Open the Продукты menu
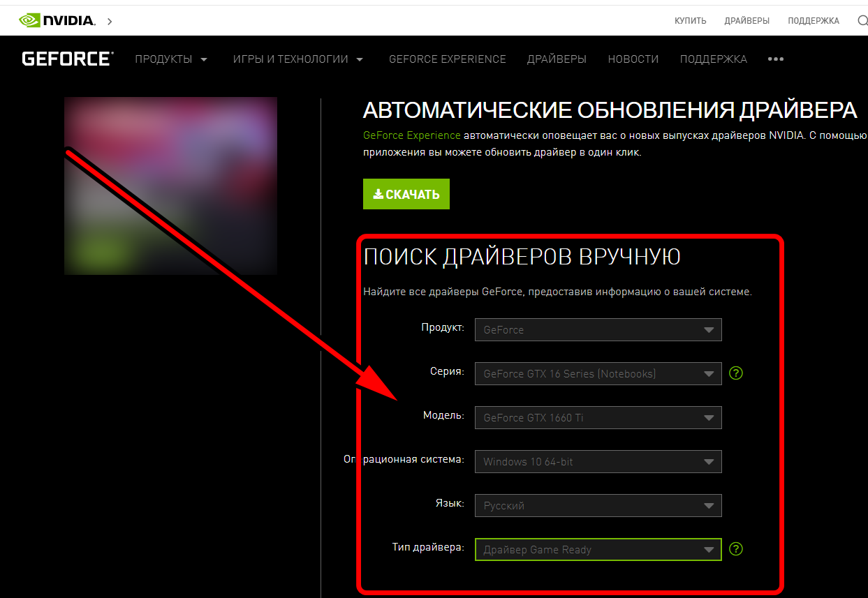This screenshot has width=868, height=598. [x=171, y=59]
